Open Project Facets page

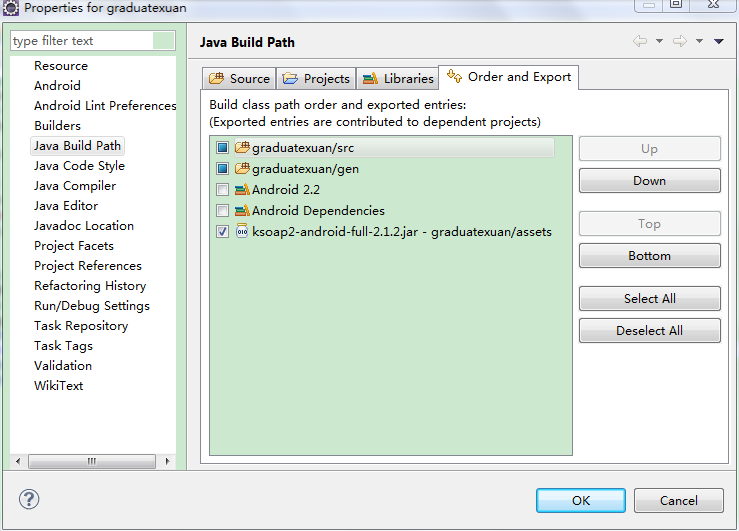[74, 246]
